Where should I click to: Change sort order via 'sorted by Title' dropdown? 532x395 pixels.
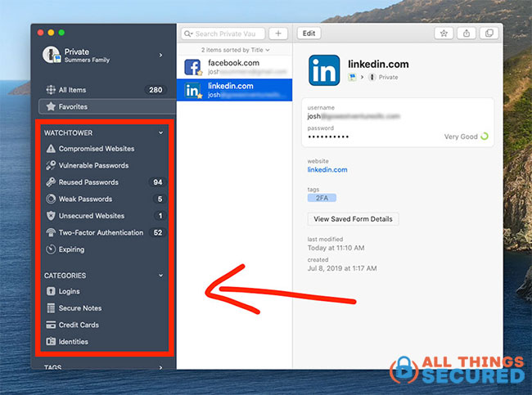235,50
